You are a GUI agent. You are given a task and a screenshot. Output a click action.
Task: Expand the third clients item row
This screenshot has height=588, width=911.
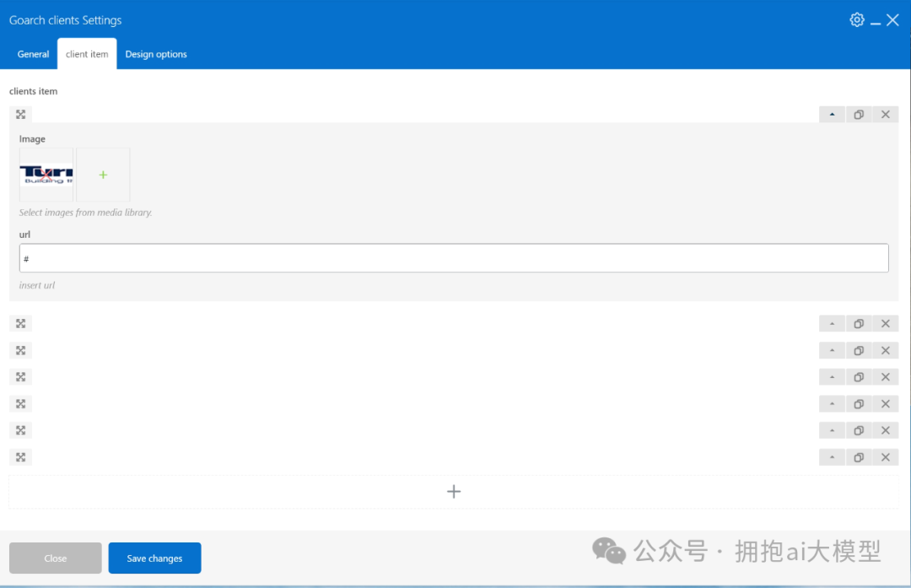point(832,350)
